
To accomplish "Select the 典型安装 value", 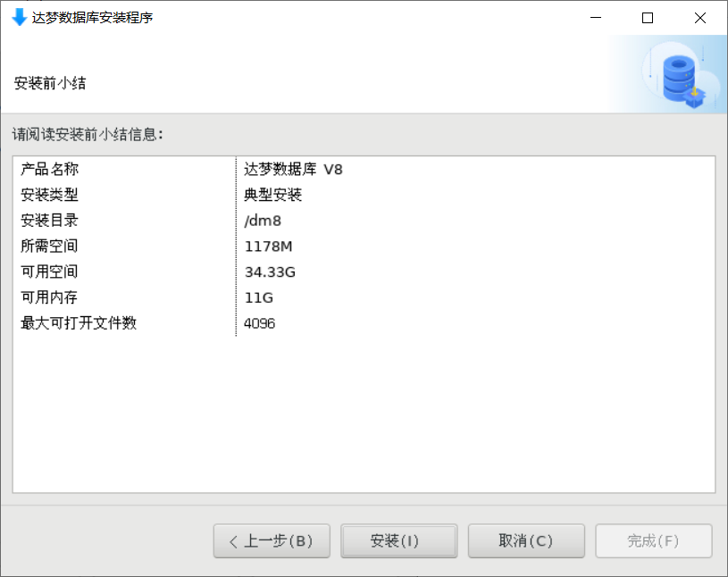I will coord(273,195).
